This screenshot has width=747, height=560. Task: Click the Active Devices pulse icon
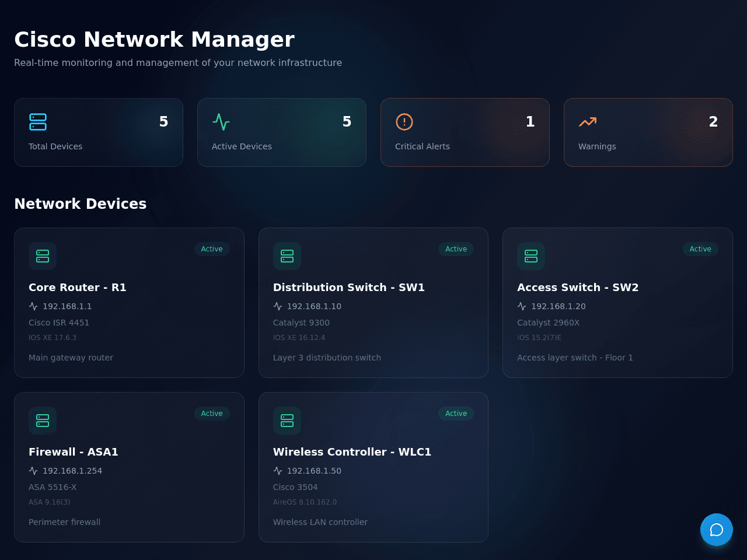(221, 122)
